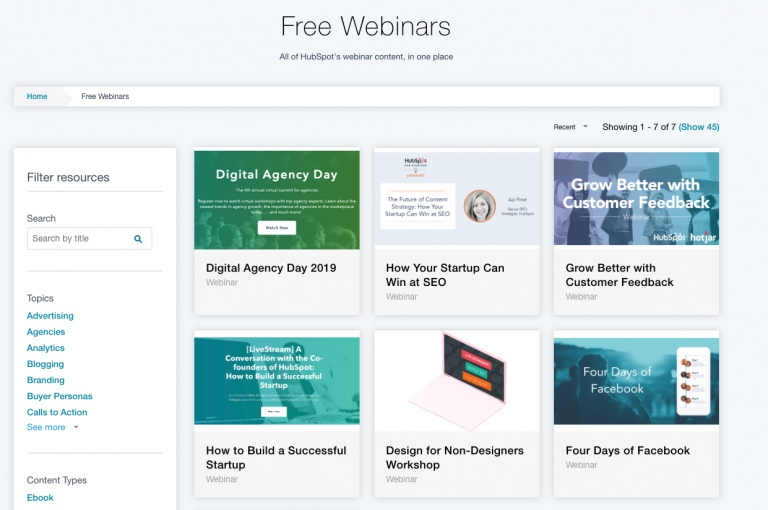
Task: Click the Filter resources heading
Action: (x=68, y=177)
